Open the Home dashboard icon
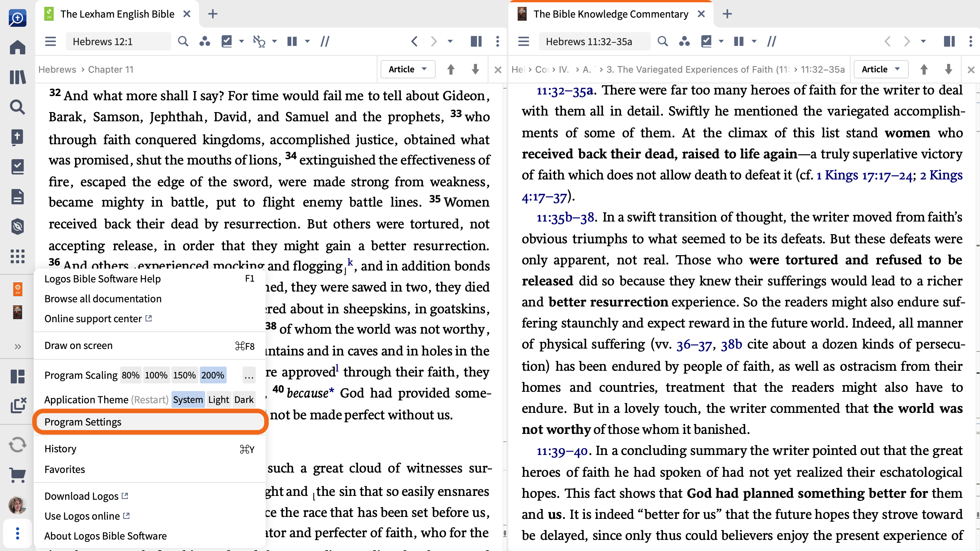Screen dimensions: 980x551 [18, 47]
